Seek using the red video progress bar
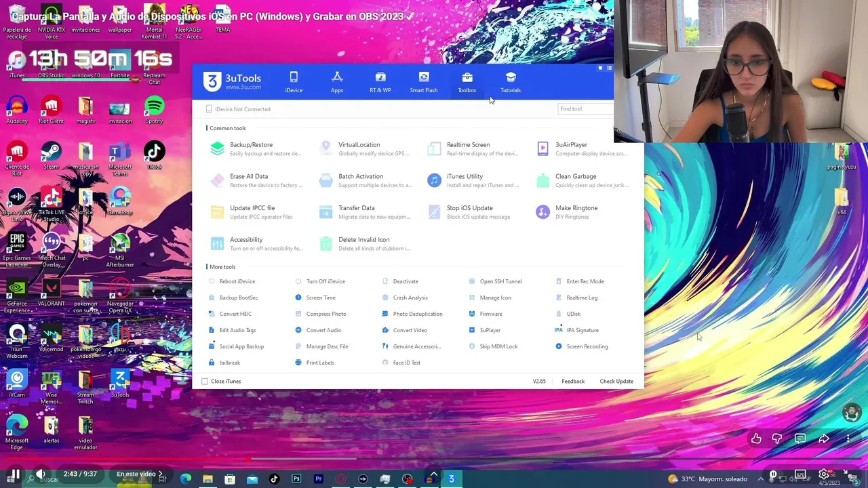The width and height of the screenshot is (868, 488). pos(434,459)
